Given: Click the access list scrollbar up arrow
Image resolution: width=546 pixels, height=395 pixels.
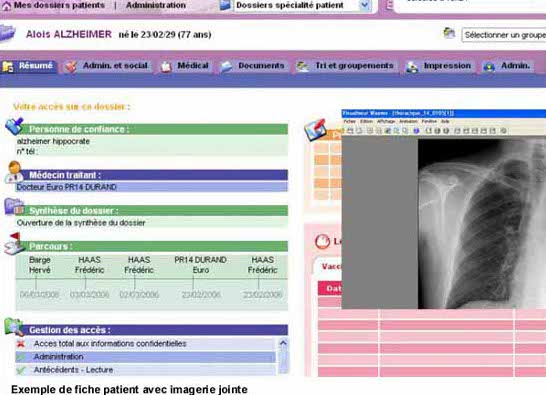Looking at the screenshot, I should [283, 343].
